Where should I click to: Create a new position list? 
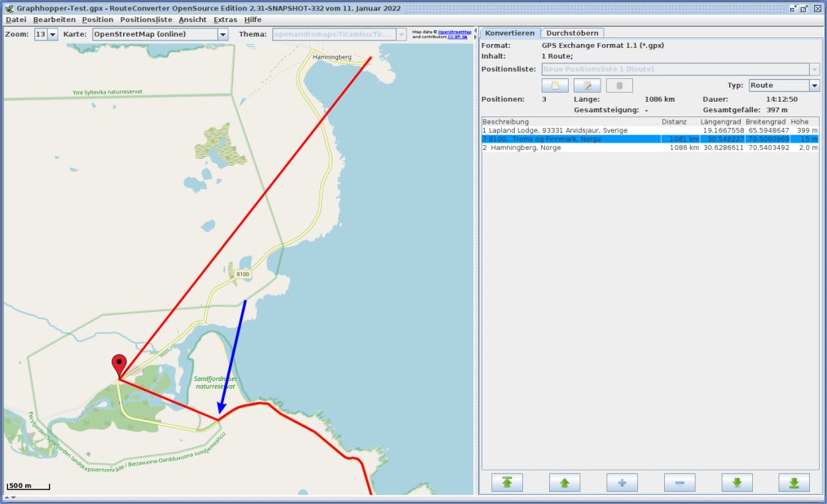click(x=555, y=85)
